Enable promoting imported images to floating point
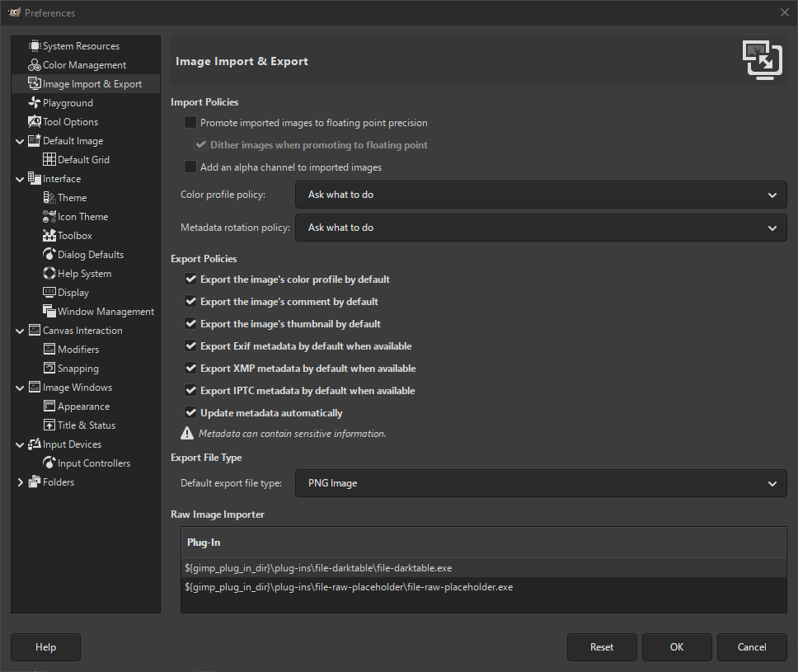This screenshot has height=672, width=798. [190, 122]
